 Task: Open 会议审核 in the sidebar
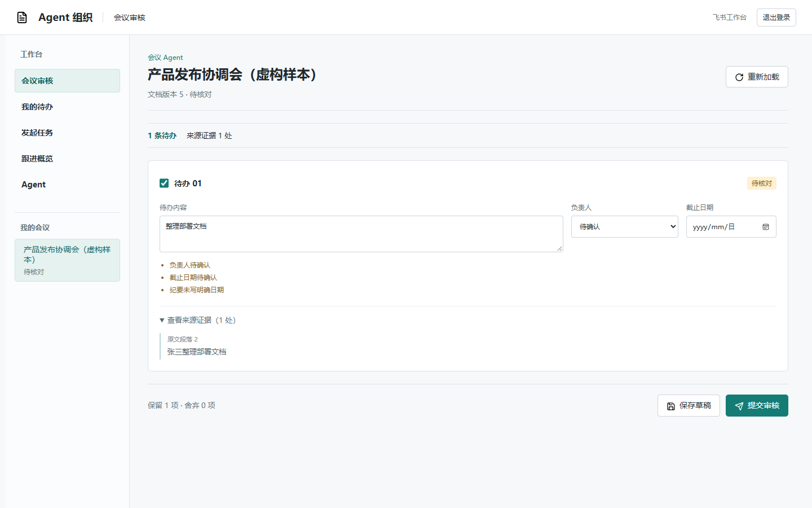(67, 81)
